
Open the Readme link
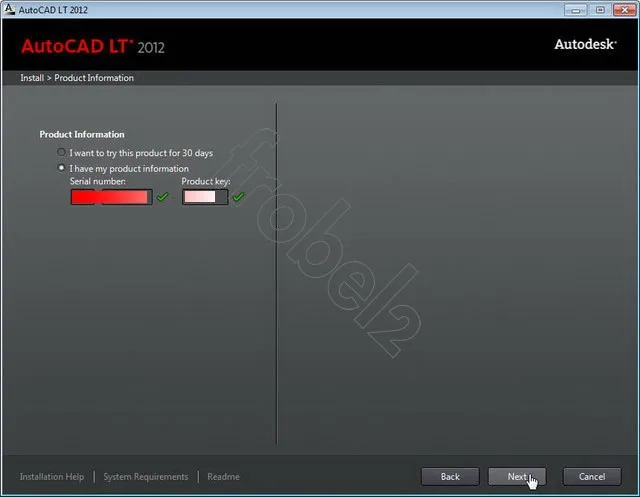click(223, 477)
